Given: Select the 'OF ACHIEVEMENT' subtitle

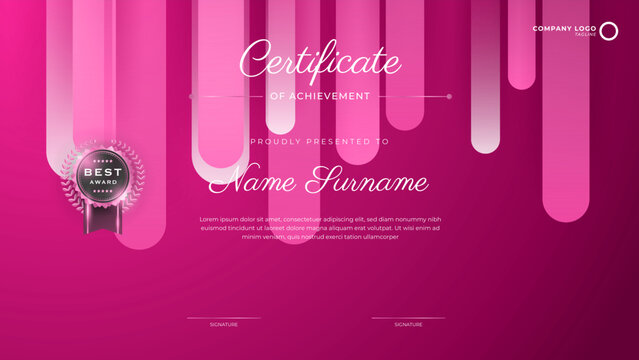Looking at the screenshot, I should click(x=320, y=96).
